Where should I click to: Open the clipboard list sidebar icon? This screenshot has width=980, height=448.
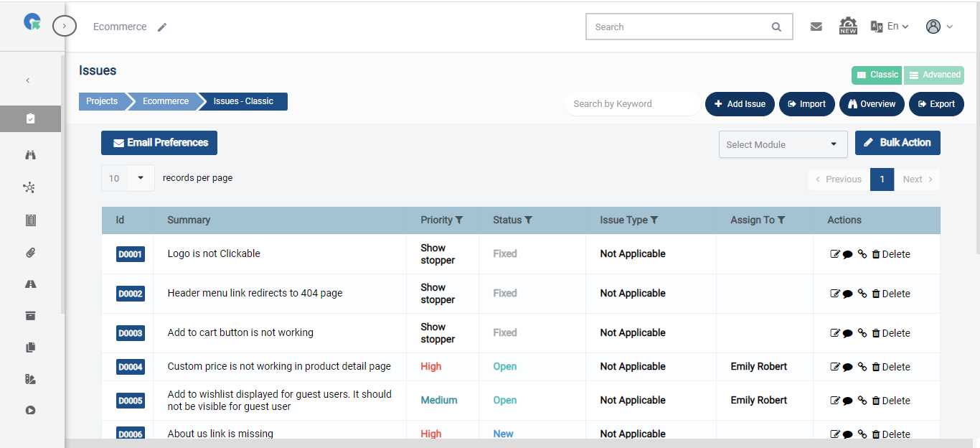coord(30,220)
